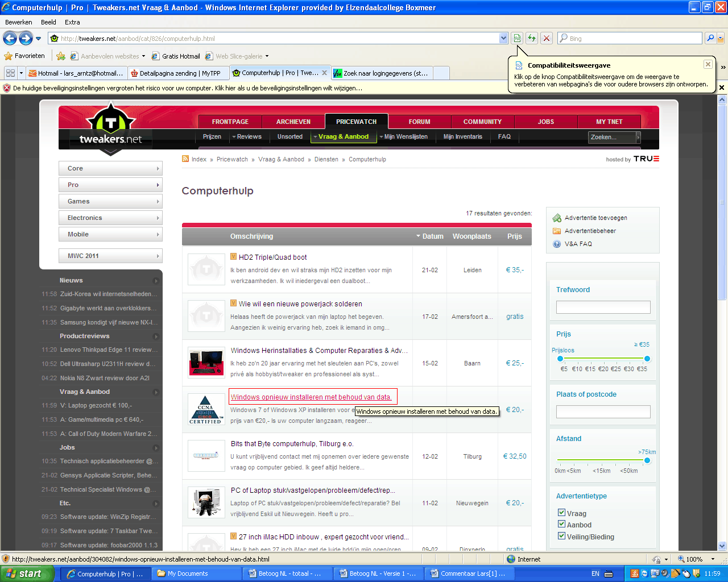This screenshot has height=582, width=728.
Task: Click the RSS feed icon in breadcrumbs
Action: pos(185,159)
